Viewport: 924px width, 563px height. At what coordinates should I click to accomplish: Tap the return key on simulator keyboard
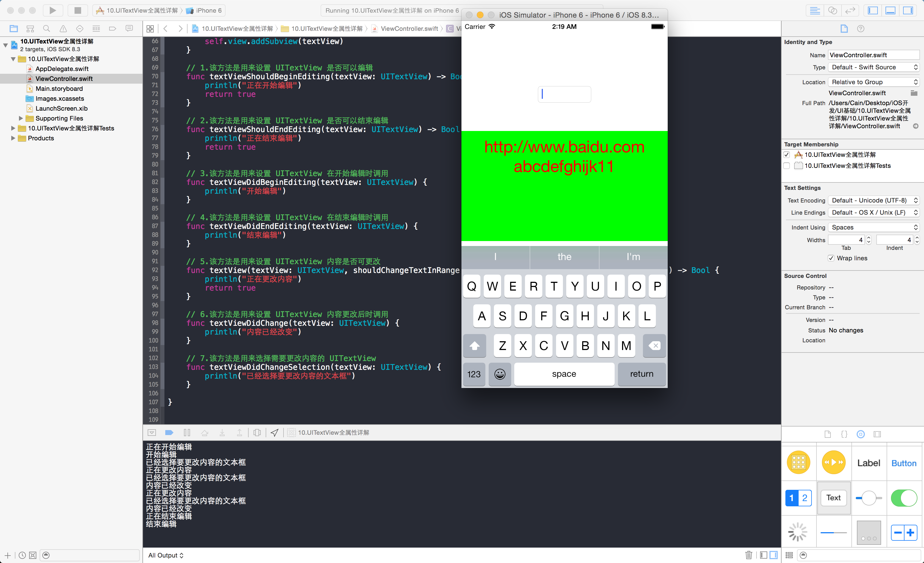642,374
